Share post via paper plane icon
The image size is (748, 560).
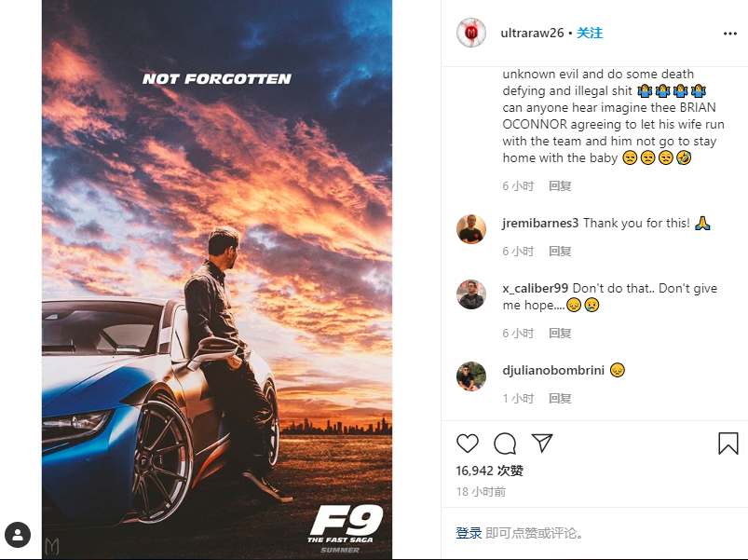click(x=542, y=444)
